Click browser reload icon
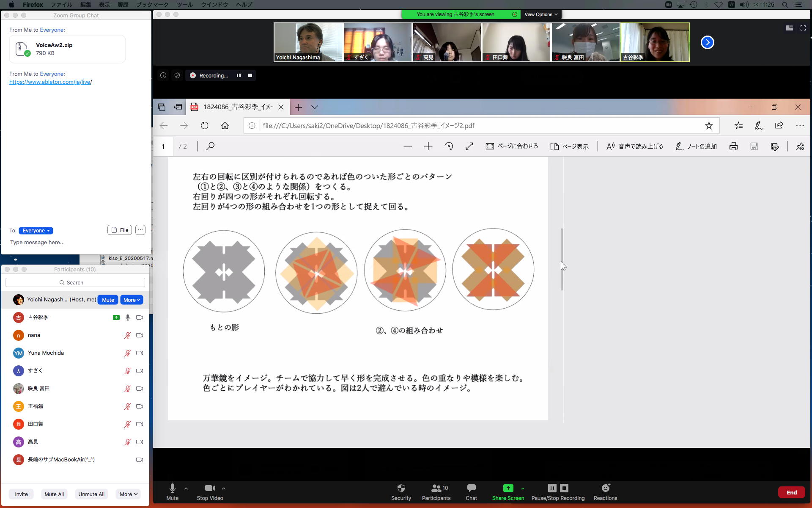812x508 pixels. click(205, 126)
